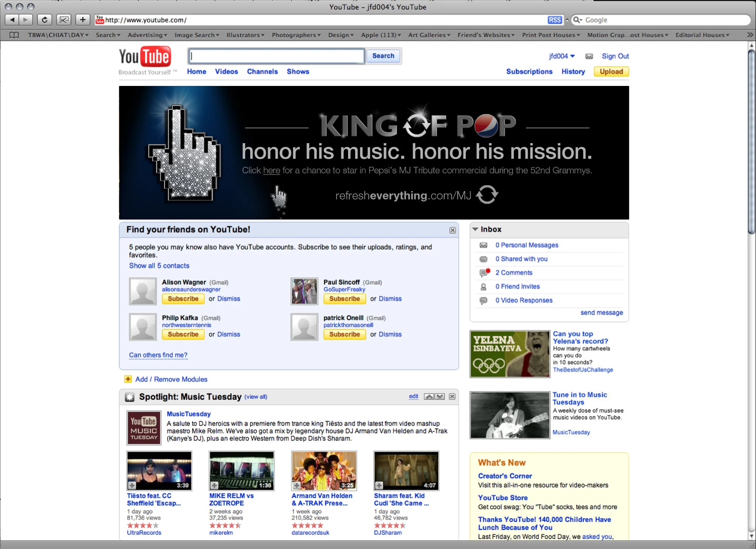This screenshot has width=756, height=549.
Task: Click the Search button
Action: (x=383, y=56)
